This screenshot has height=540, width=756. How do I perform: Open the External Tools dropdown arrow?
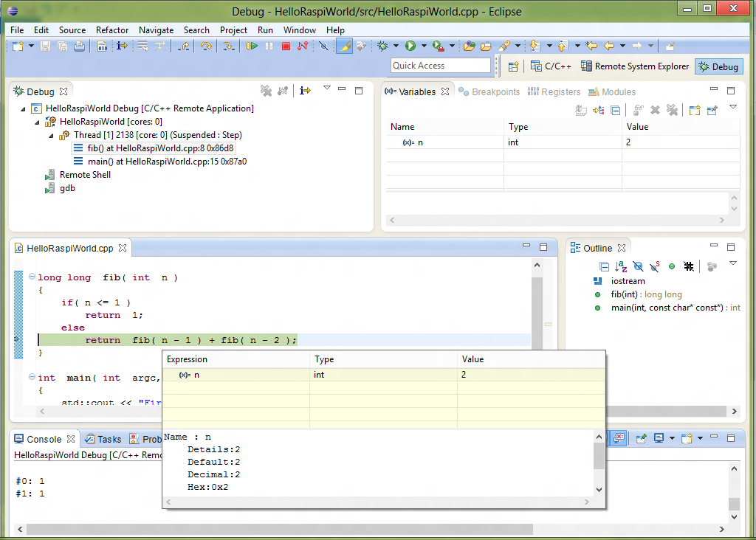pos(452,46)
